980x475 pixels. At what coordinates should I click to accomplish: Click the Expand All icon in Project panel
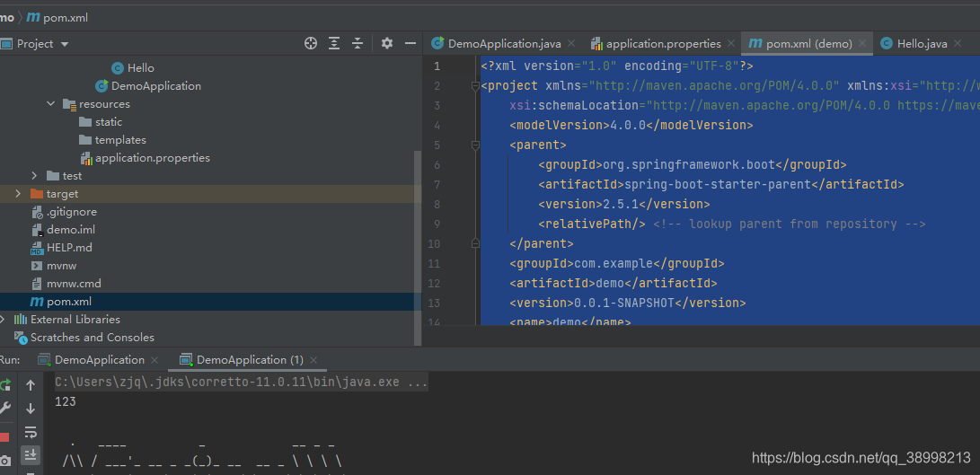coord(334,43)
